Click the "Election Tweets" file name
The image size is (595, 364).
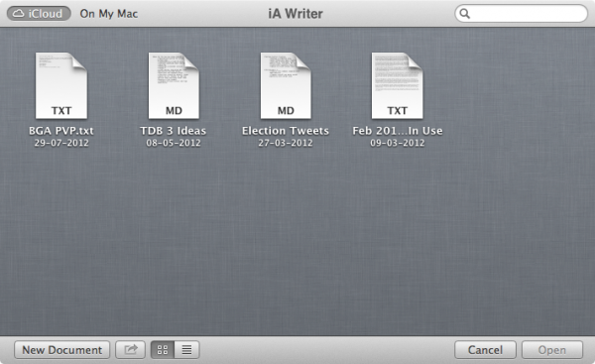(x=286, y=131)
